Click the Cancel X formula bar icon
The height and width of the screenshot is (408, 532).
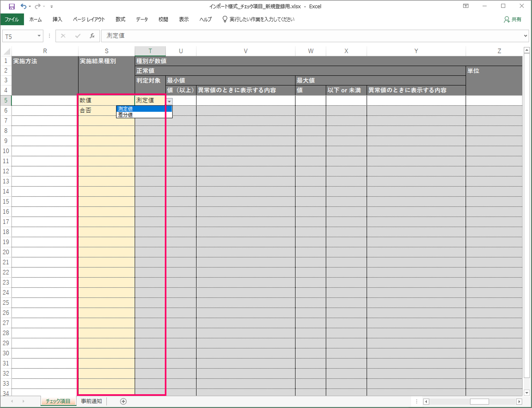[63, 36]
